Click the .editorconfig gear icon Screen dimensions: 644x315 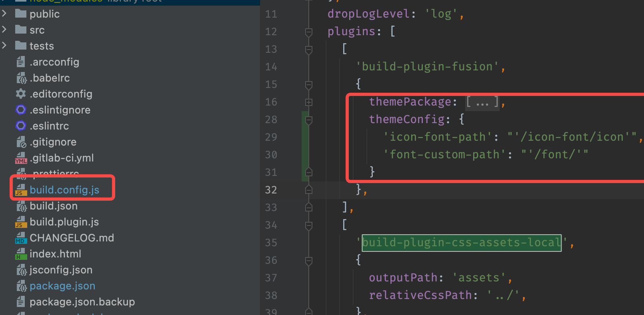click(21, 94)
